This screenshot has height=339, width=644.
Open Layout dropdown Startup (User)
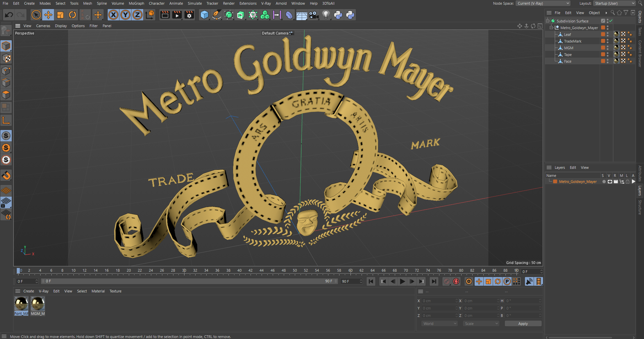click(614, 3)
